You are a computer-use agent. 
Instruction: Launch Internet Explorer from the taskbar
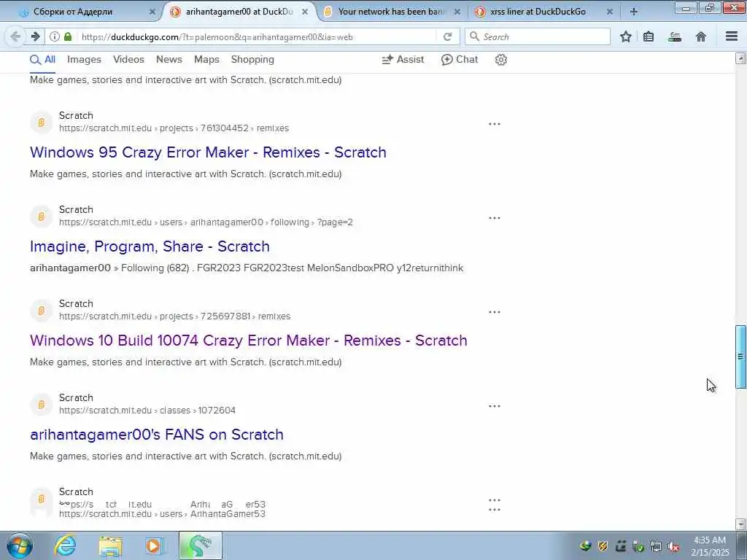click(65, 545)
